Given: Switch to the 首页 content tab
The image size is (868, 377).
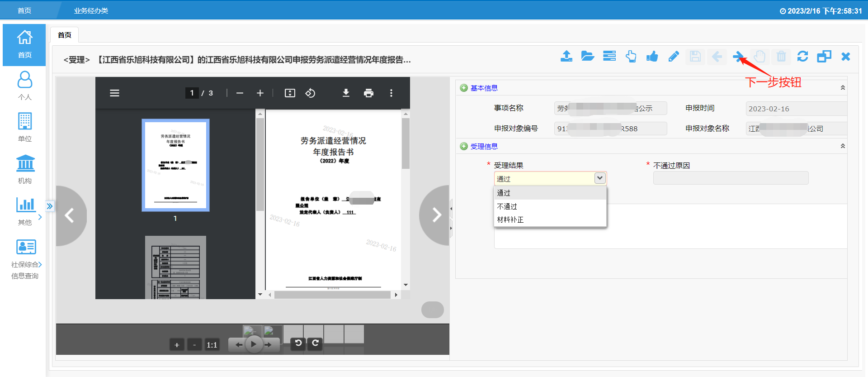Looking at the screenshot, I should pos(65,35).
